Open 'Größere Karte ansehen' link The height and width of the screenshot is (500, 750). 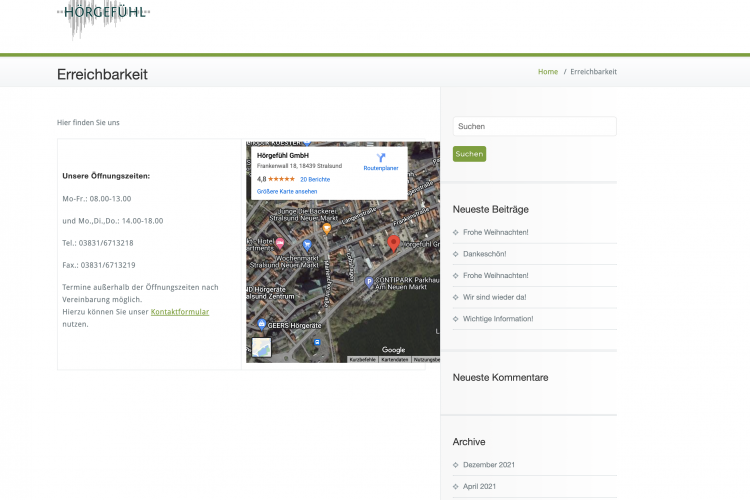287,191
